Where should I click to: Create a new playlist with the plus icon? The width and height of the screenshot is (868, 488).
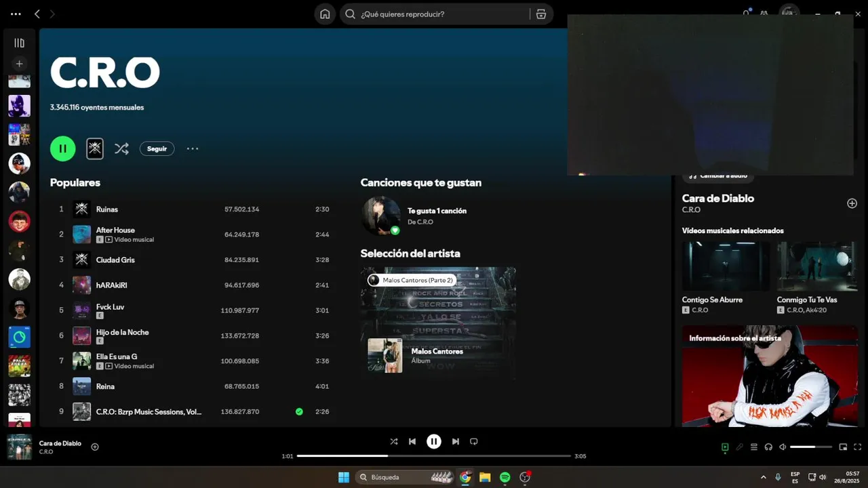pyautogui.click(x=19, y=64)
